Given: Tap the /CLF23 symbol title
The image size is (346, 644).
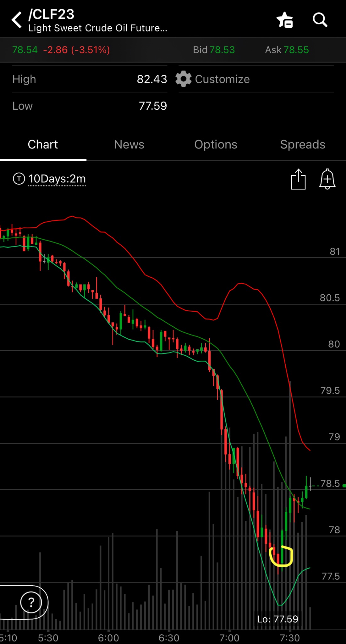Looking at the screenshot, I should (51, 14).
